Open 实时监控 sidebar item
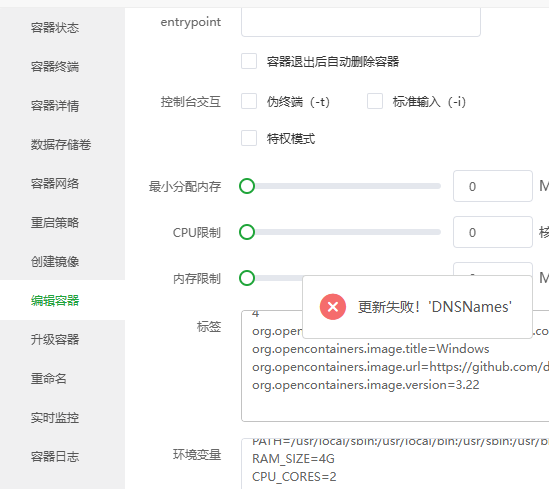Image resolution: width=549 pixels, height=489 pixels. [55, 418]
